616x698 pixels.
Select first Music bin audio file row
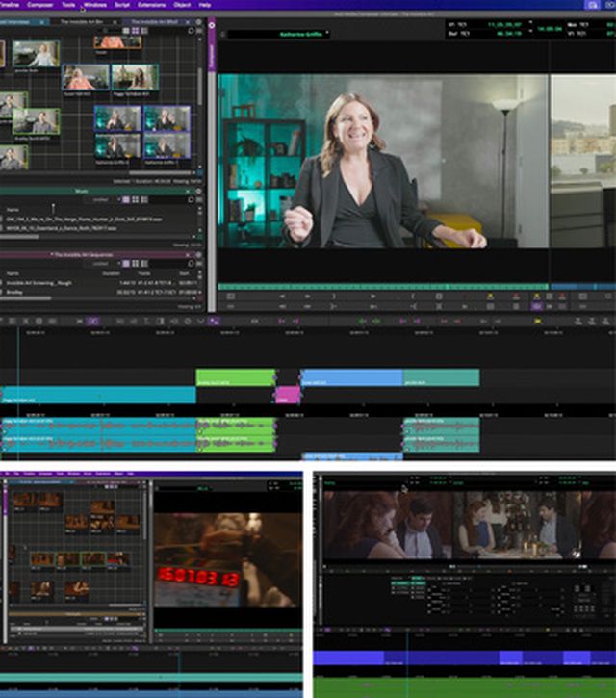coord(98,219)
